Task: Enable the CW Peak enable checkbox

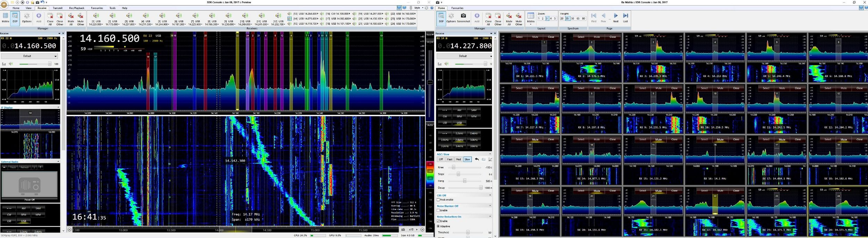Action: coord(438,200)
